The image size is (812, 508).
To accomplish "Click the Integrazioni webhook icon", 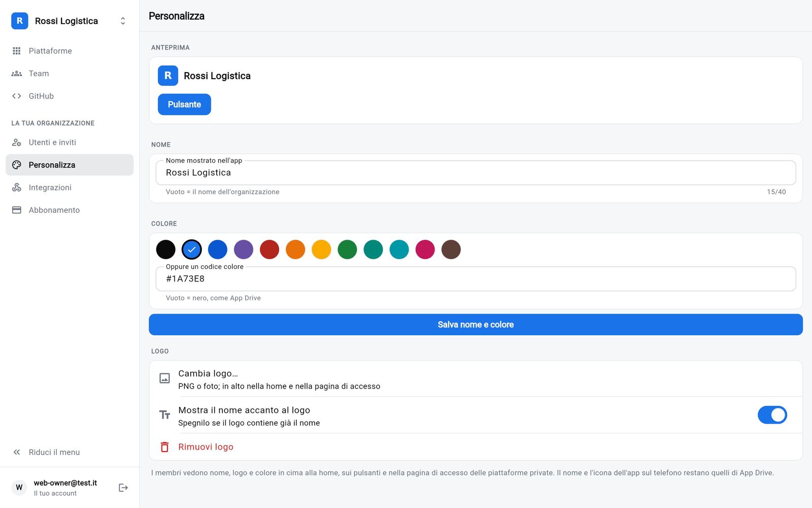I will coord(17,187).
